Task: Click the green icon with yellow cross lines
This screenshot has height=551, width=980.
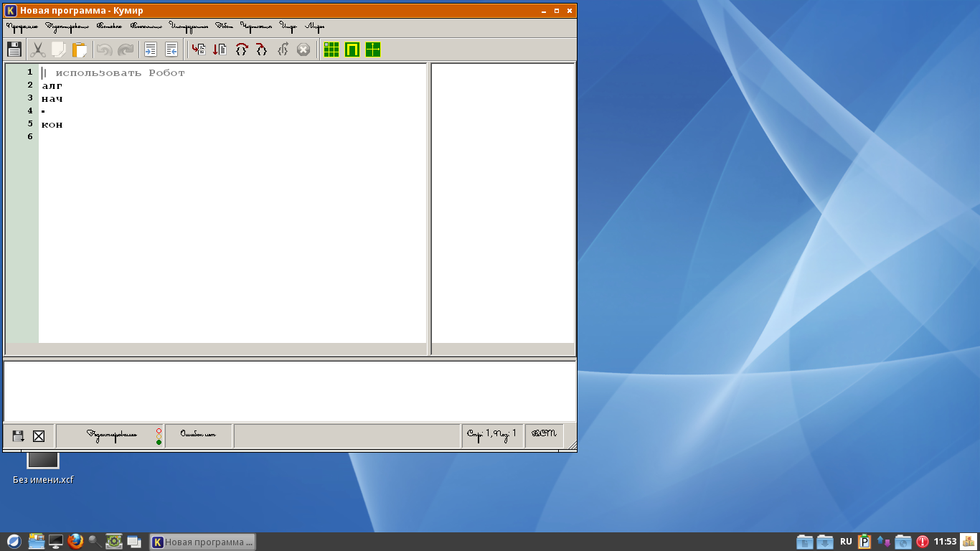Action: pos(373,50)
